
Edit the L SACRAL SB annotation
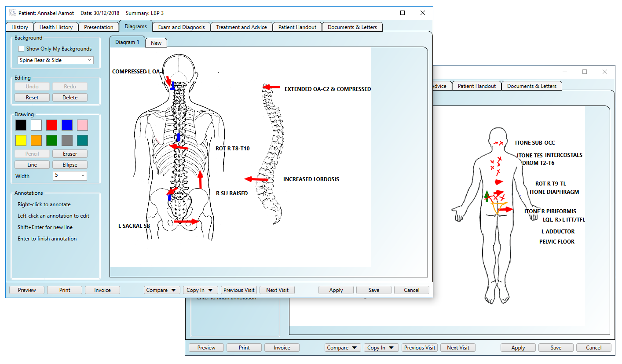tap(134, 226)
